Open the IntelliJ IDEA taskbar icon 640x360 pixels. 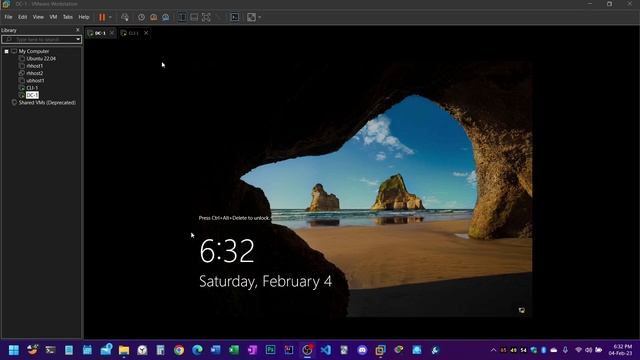[x=289, y=350]
